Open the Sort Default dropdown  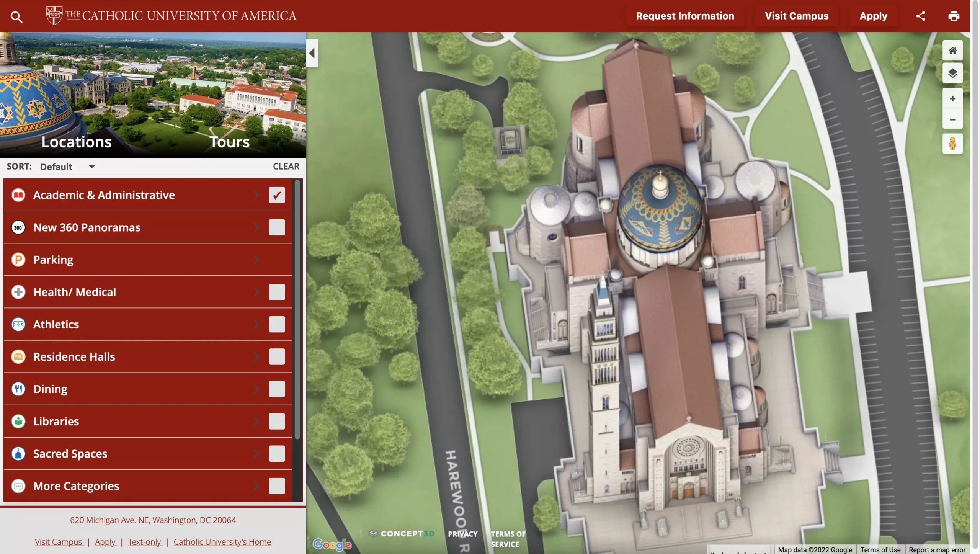click(x=67, y=167)
